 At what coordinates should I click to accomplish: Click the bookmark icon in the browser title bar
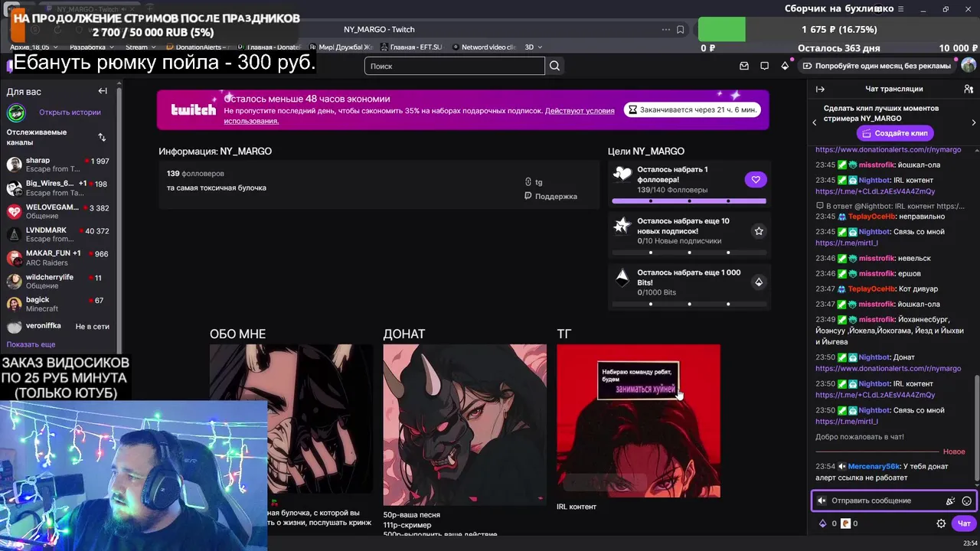pyautogui.click(x=680, y=29)
